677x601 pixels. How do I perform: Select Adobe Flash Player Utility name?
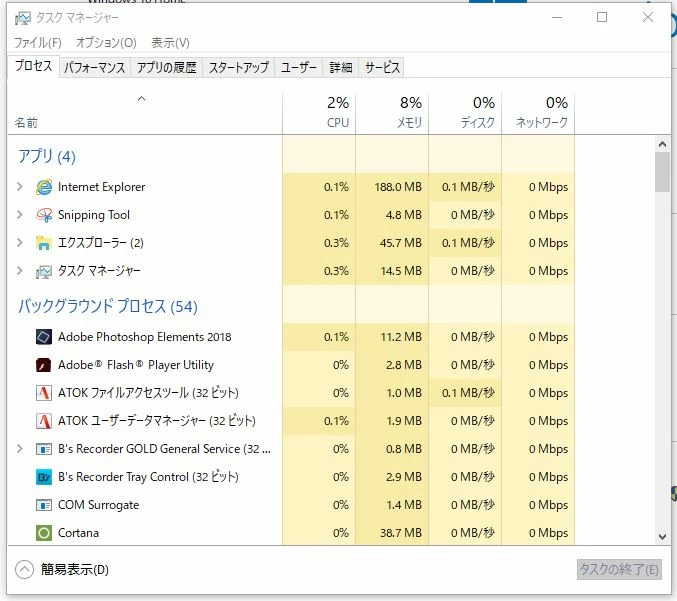pos(136,365)
